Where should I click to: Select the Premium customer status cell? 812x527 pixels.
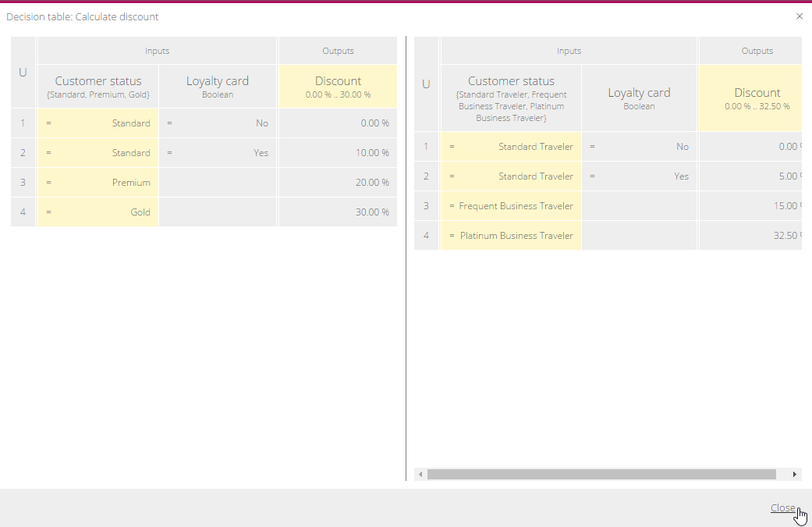(98, 183)
